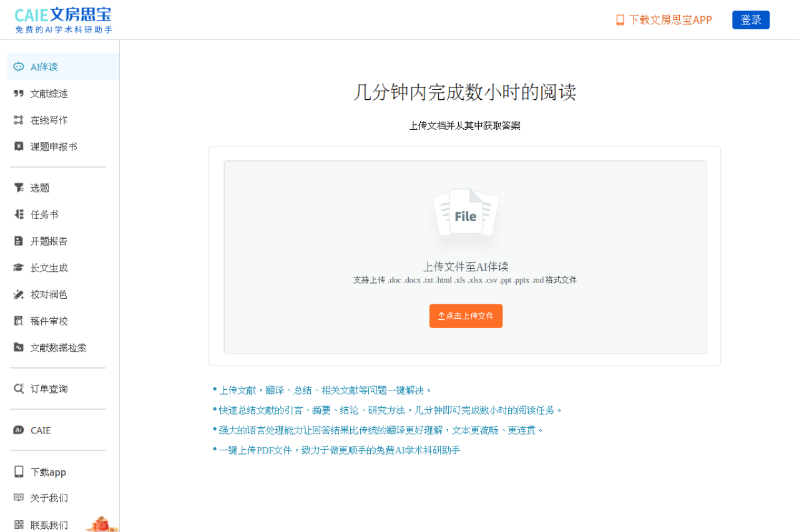Click the 联系我们 QR code icon

19,525
